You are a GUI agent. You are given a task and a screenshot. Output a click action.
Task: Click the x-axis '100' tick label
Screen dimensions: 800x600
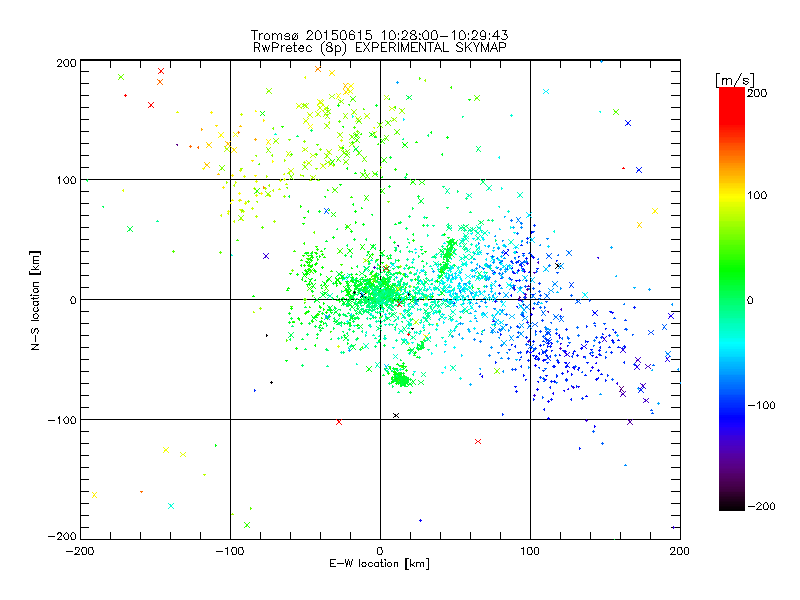click(x=530, y=551)
